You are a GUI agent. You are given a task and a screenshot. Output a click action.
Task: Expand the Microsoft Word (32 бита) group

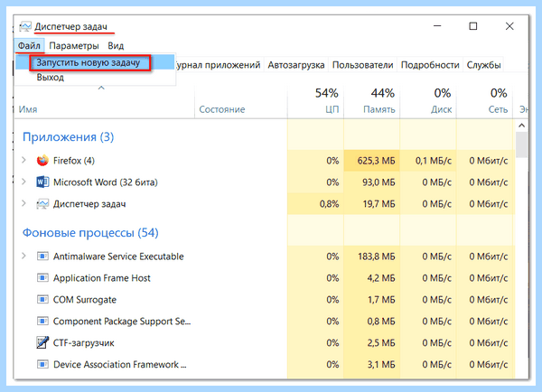tap(23, 182)
